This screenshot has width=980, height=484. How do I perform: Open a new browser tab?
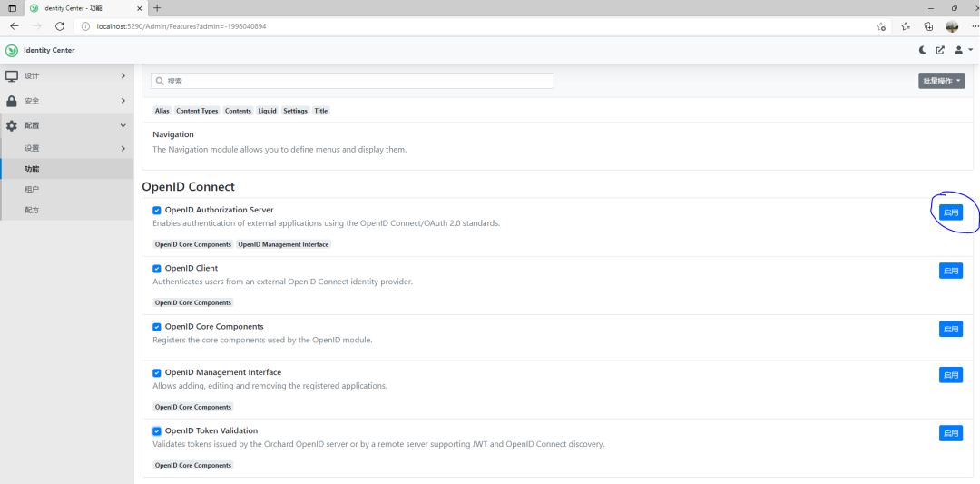[157, 8]
